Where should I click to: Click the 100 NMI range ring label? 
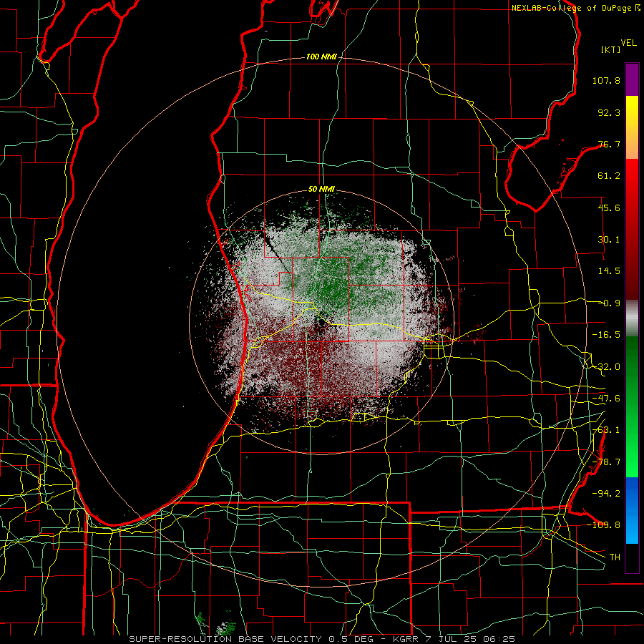click(x=321, y=57)
